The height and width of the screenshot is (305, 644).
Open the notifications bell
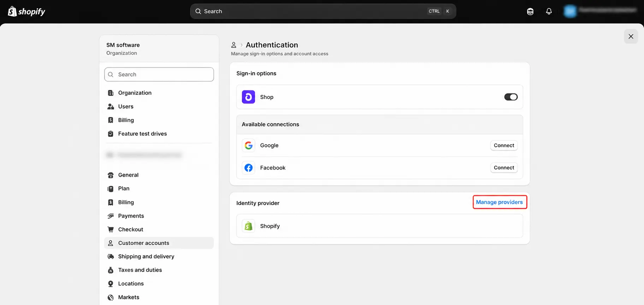549,11
